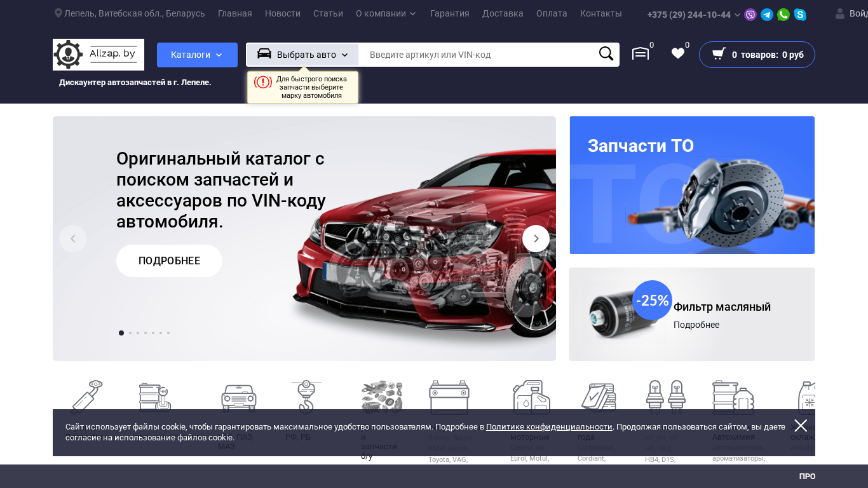The image size is (868, 488).
Task: Click the Дискаунтер автозапчастей tagline
Action: point(135,83)
